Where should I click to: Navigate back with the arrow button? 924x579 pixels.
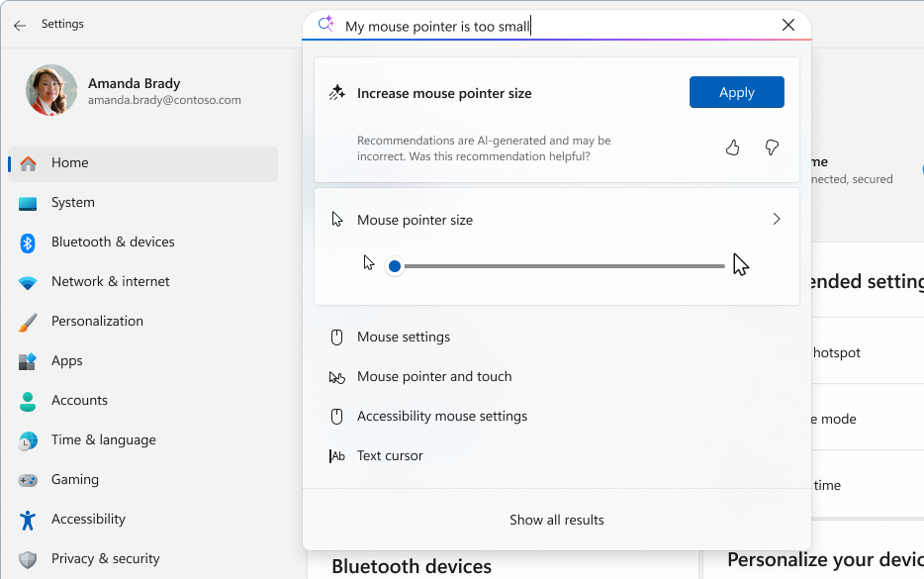20,24
